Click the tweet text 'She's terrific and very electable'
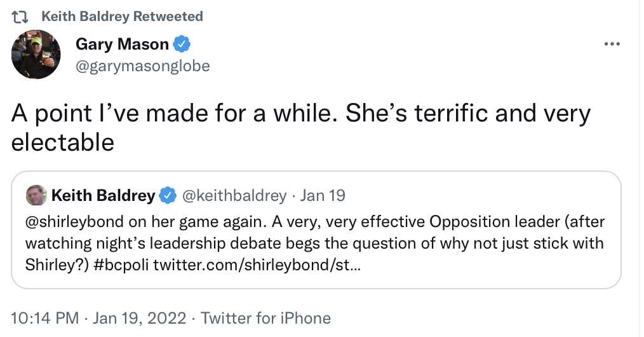The image size is (644, 337). [x=300, y=128]
